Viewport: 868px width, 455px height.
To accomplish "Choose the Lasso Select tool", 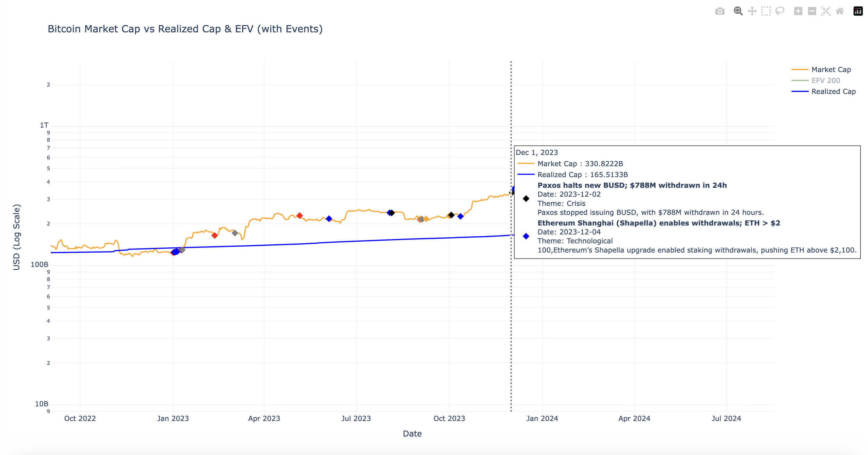I will pos(780,11).
